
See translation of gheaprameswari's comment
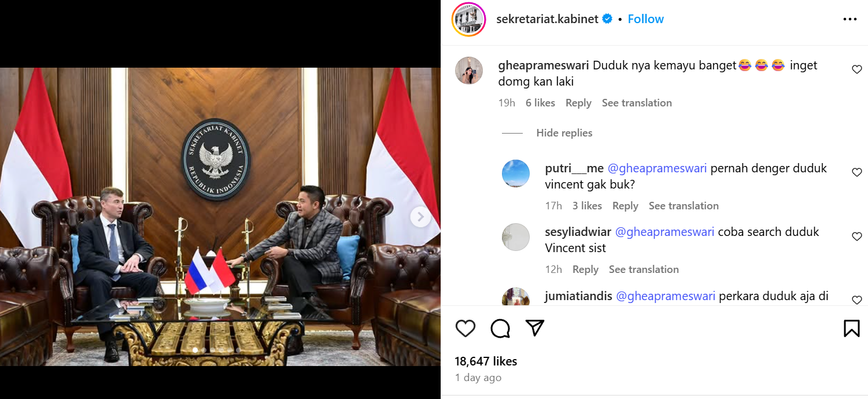[637, 103]
